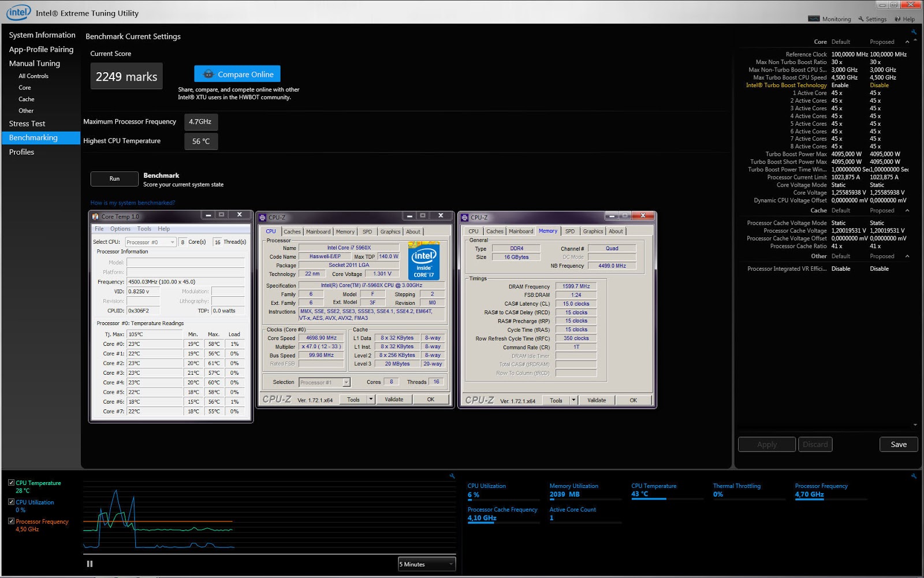Click the Discard button

click(815, 444)
